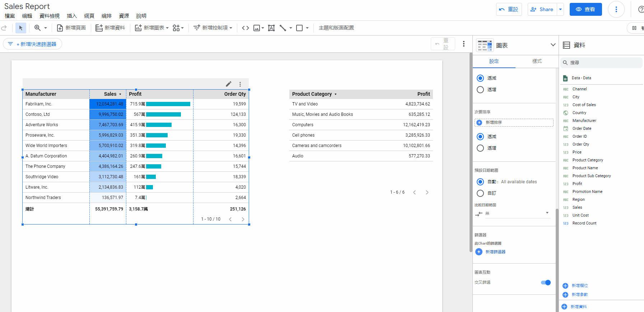
Task: Click the URL embed code icon
Action: tap(246, 28)
